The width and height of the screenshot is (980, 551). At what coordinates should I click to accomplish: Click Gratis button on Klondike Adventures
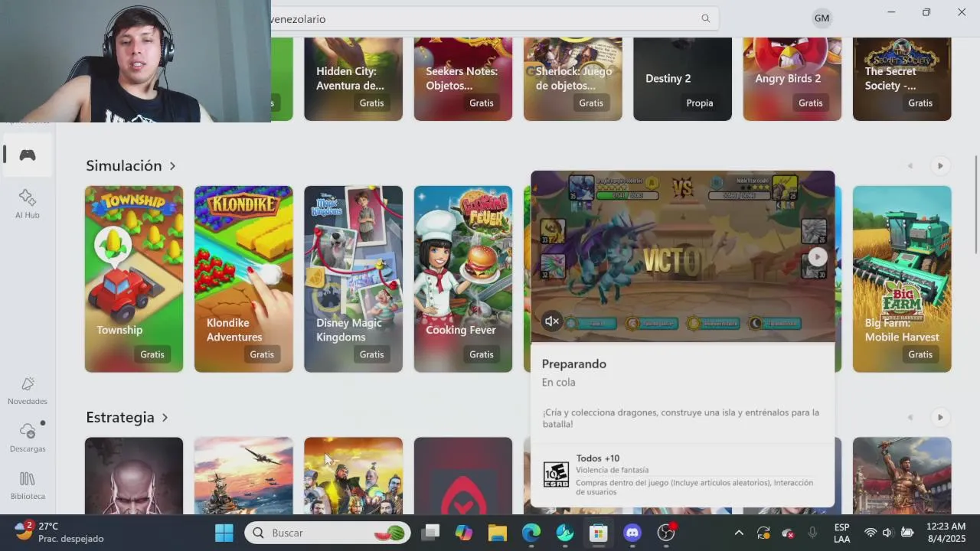pos(262,354)
